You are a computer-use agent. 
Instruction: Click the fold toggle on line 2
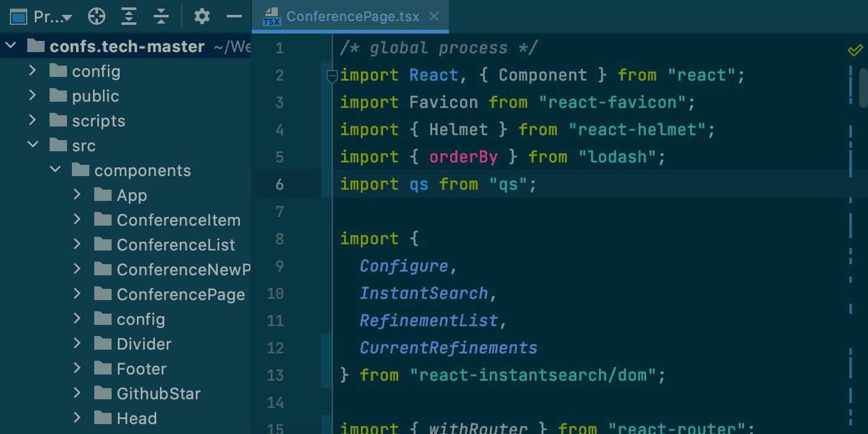(x=332, y=76)
